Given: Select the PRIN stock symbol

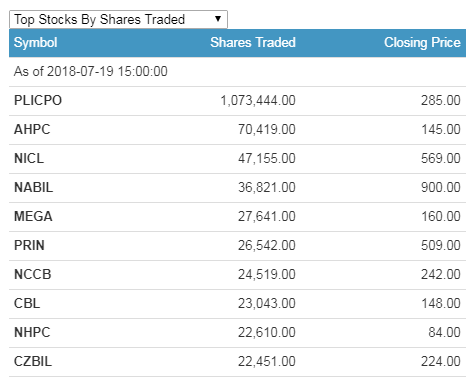Looking at the screenshot, I should tap(29, 245).
